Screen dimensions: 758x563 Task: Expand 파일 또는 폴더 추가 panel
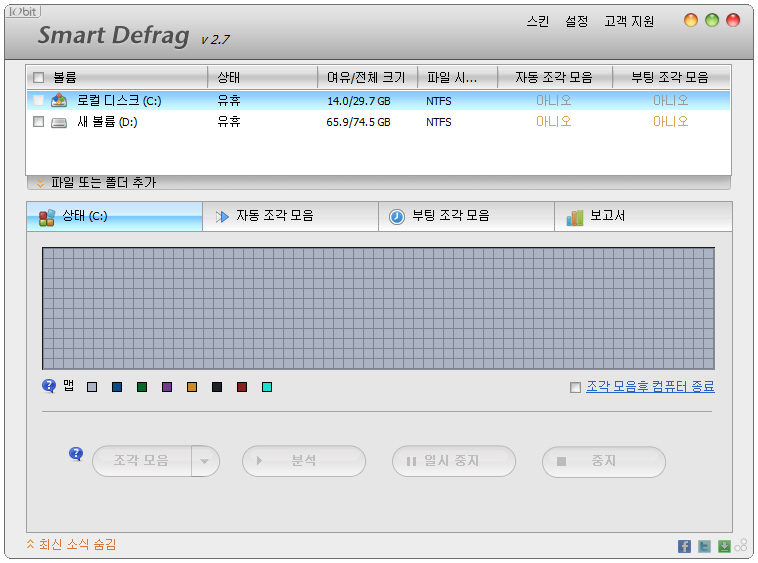[97, 183]
